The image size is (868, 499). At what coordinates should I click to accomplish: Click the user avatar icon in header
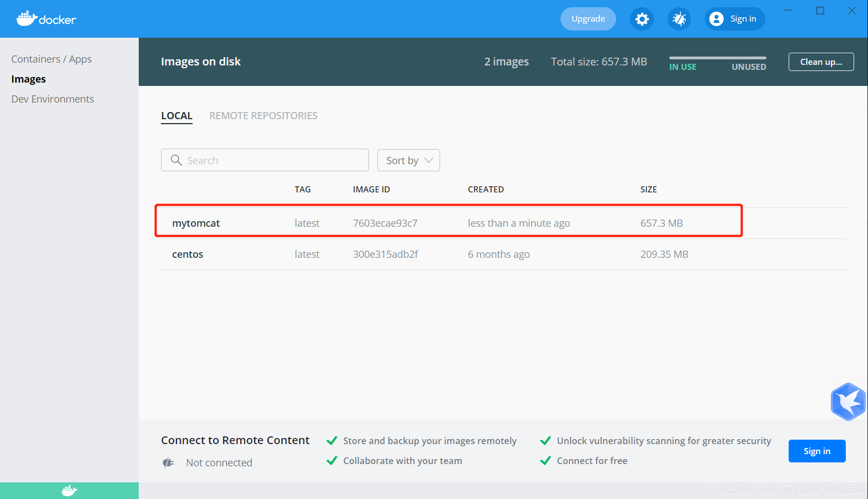pos(716,19)
